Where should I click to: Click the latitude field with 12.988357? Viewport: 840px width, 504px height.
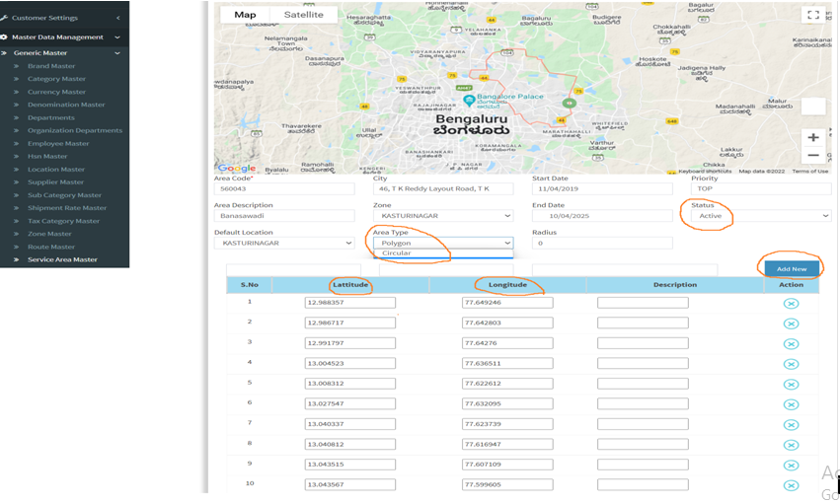[x=350, y=302]
